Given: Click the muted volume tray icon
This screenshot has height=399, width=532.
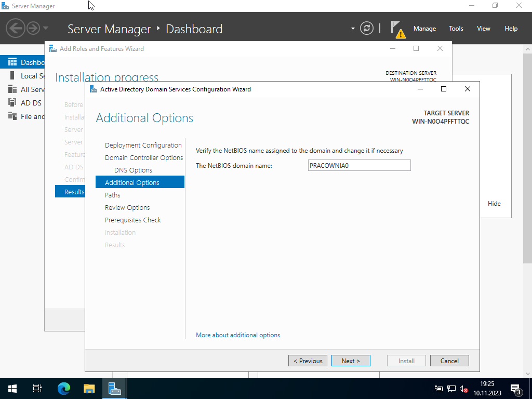Looking at the screenshot, I should pos(464,389).
